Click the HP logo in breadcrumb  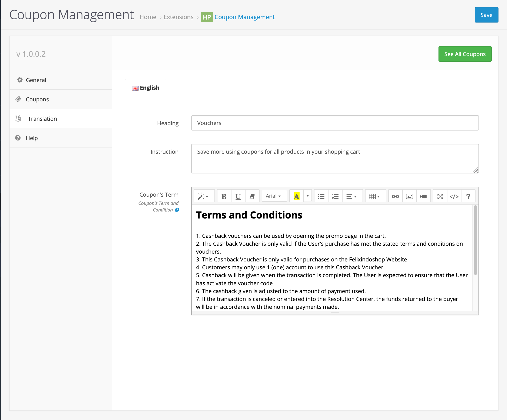click(207, 17)
